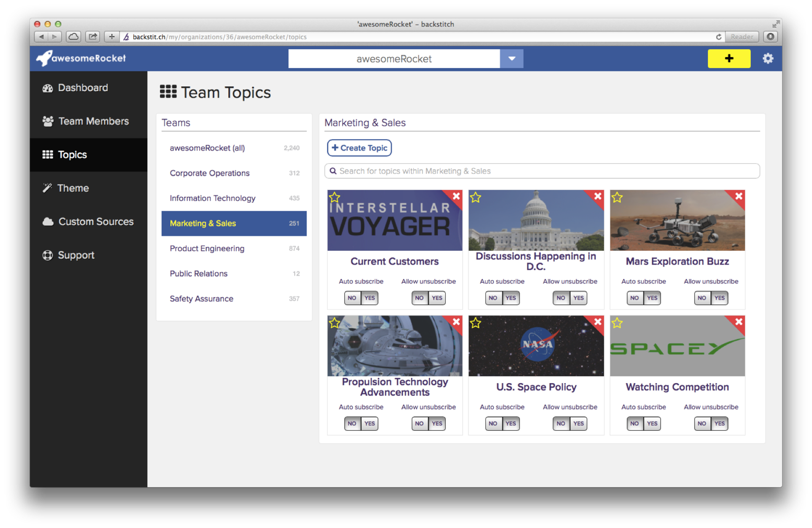Select Public Relations team
Screen dimensions: 812x528
click(234, 273)
